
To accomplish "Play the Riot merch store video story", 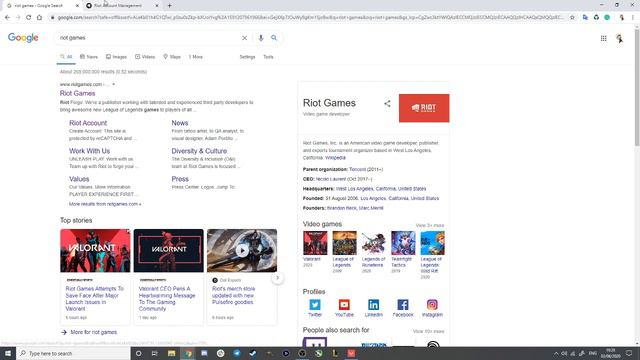I will click(242, 251).
